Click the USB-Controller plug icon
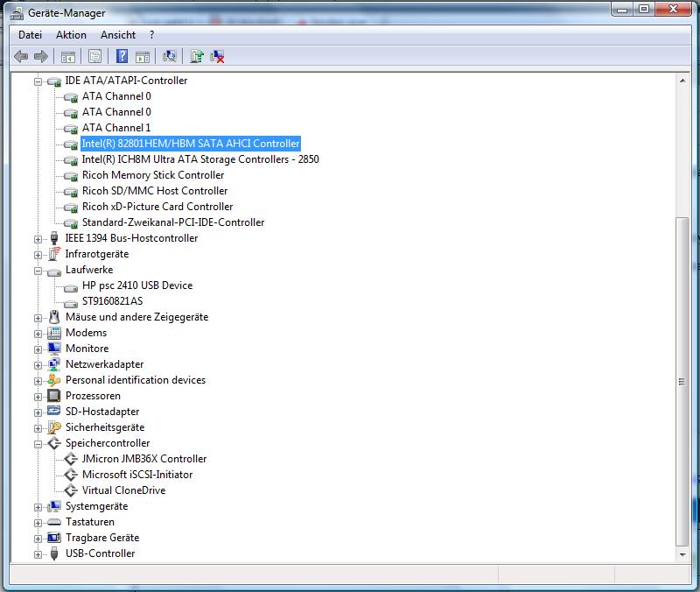This screenshot has width=700, height=592. 54,553
